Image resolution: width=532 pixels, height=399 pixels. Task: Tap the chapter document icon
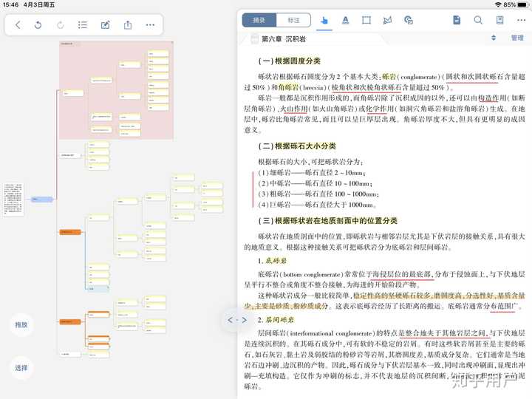(x=254, y=39)
